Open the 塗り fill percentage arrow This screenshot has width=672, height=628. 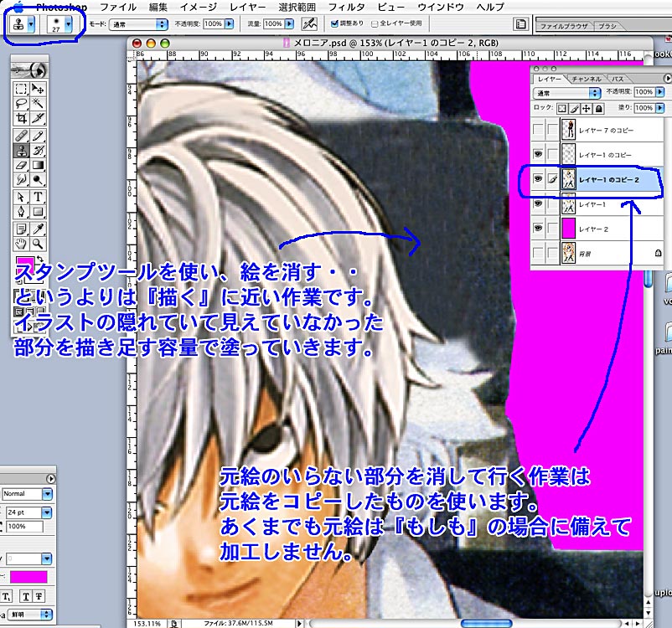pyautogui.click(x=660, y=108)
